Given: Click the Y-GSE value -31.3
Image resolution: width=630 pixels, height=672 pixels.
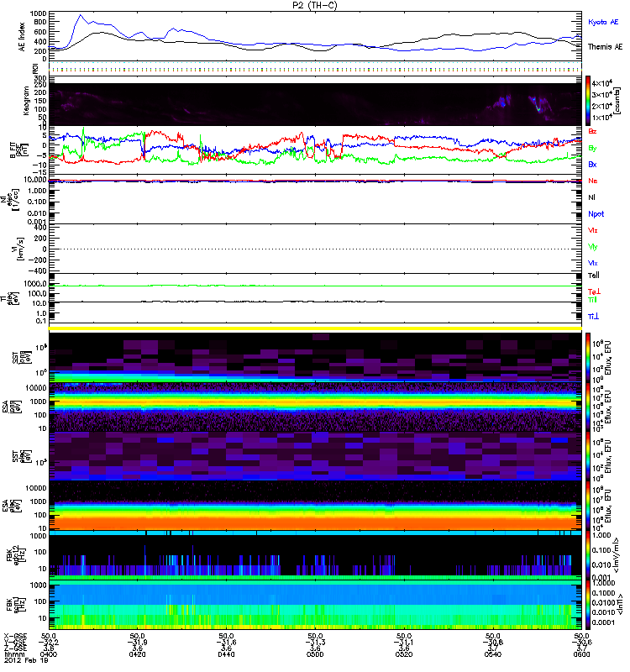Looking at the screenshot, I should 315,642.
